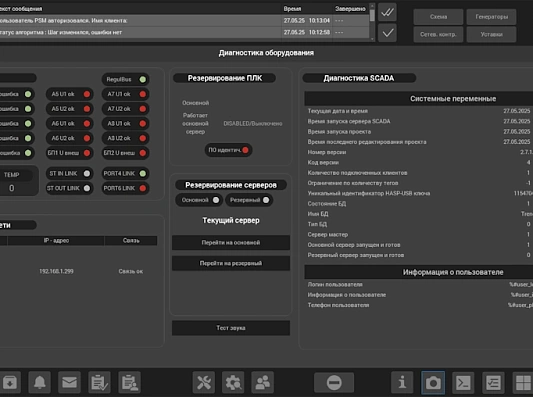This screenshot has height=397, width=533.
Task: Click the double checkmark acknowledge-all icon
Action: (387, 13)
